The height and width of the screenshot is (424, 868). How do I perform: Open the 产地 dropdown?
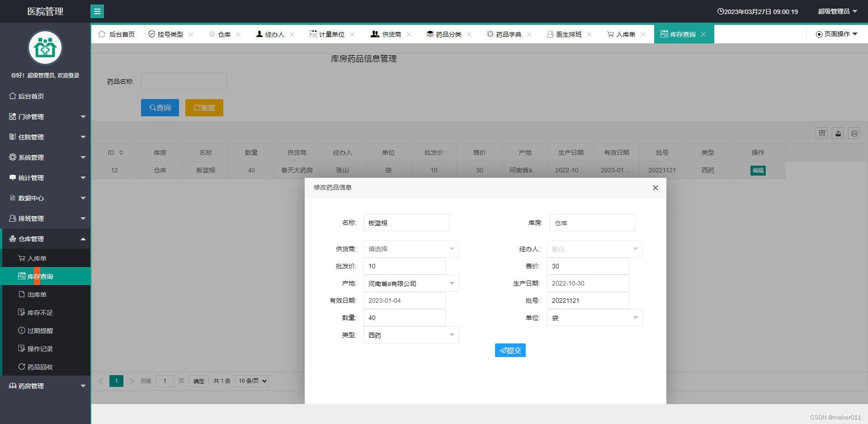pyautogui.click(x=411, y=283)
